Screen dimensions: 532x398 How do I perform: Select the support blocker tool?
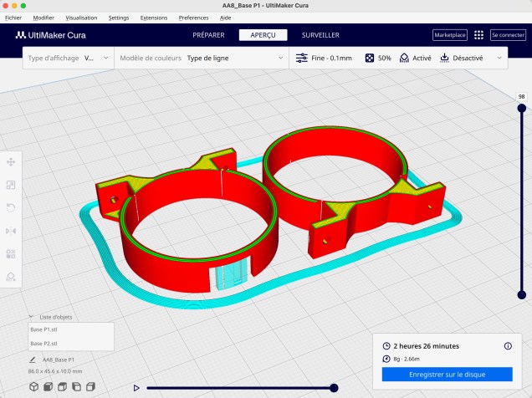pyautogui.click(x=11, y=276)
